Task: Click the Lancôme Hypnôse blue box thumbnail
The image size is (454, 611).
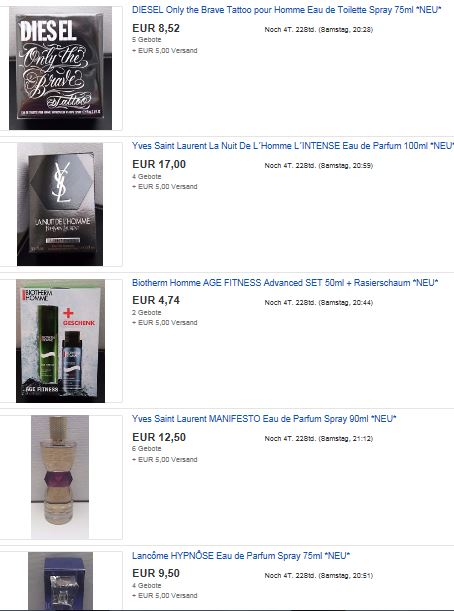Action: point(60,581)
